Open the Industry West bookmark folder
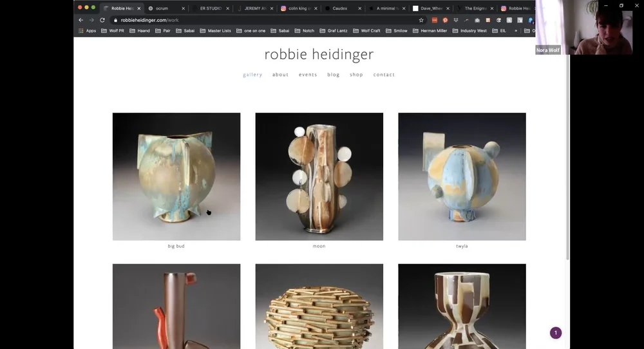Viewport: 644px width, 349px height. pyautogui.click(x=469, y=31)
